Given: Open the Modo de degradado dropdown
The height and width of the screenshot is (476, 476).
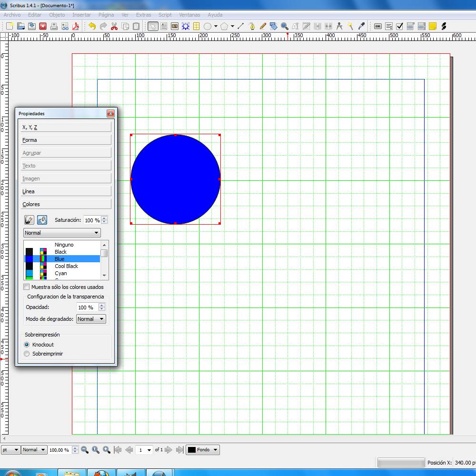Looking at the screenshot, I should pyautogui.click(x=91, y=319).
